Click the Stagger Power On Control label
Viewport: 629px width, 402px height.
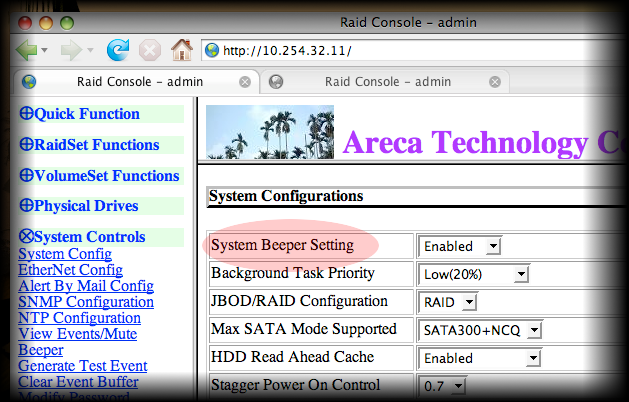[295, 385]
